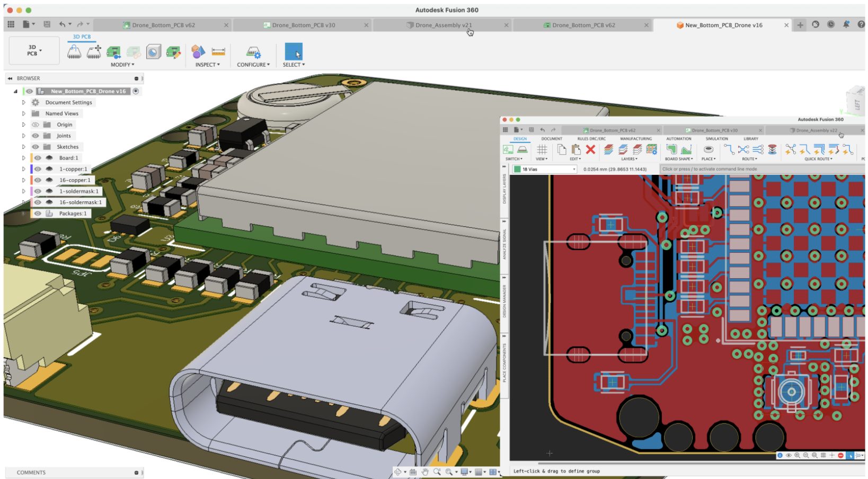868x479 pixels.
Task: Open the QUICK ROUTE menu label
Action: coord(818,159)
